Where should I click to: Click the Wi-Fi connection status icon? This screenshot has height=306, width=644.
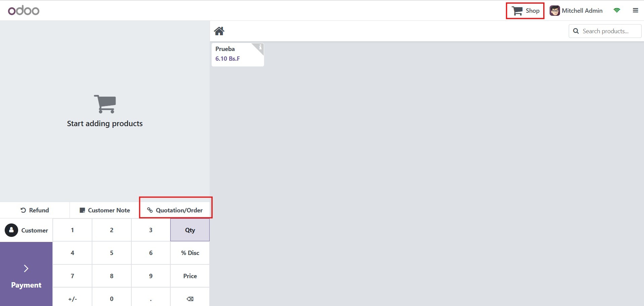(x=616, y=10)
